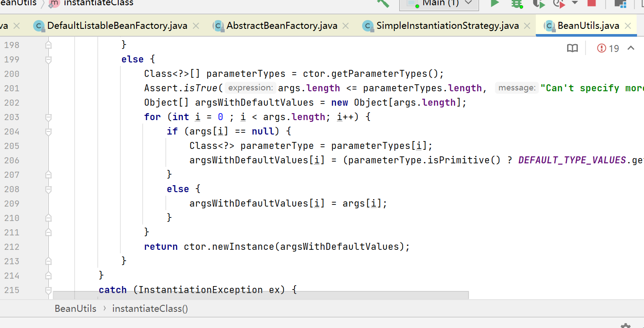Open the profiler dropdown arrow
This screenshot has width=644, height=328.
575,3
